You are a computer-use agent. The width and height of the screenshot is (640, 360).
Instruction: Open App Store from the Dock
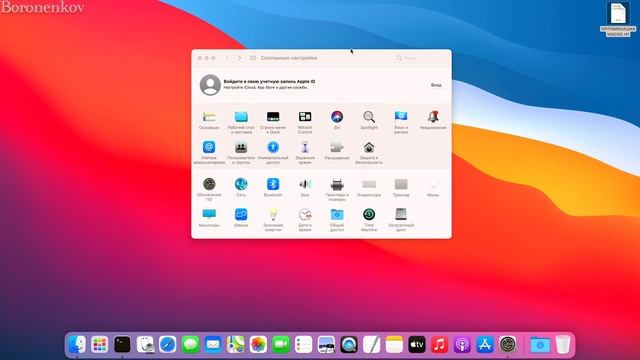(x=485, y=345)
